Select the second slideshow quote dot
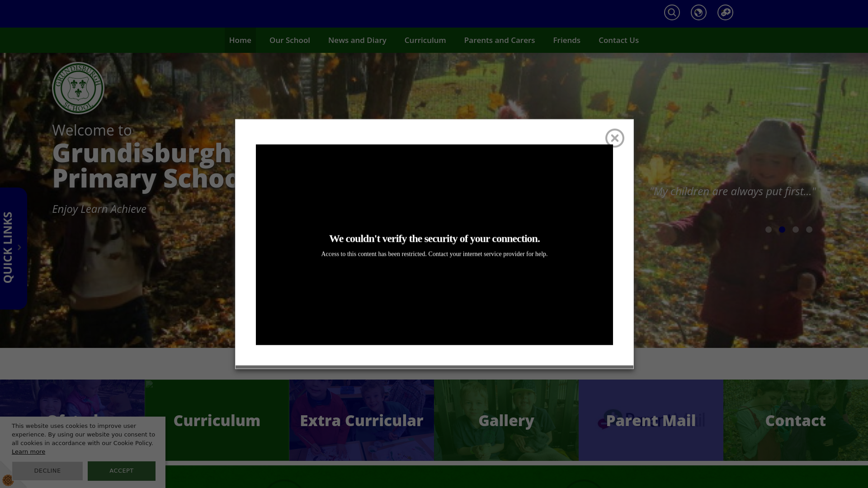This screenshot has width=868, height=488. (x=782, y=230)
